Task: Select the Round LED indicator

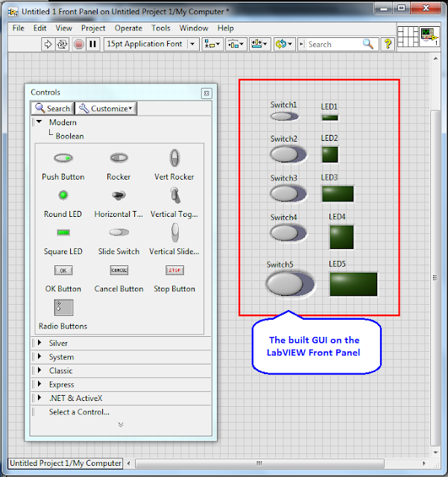Action: click(63, 195)
